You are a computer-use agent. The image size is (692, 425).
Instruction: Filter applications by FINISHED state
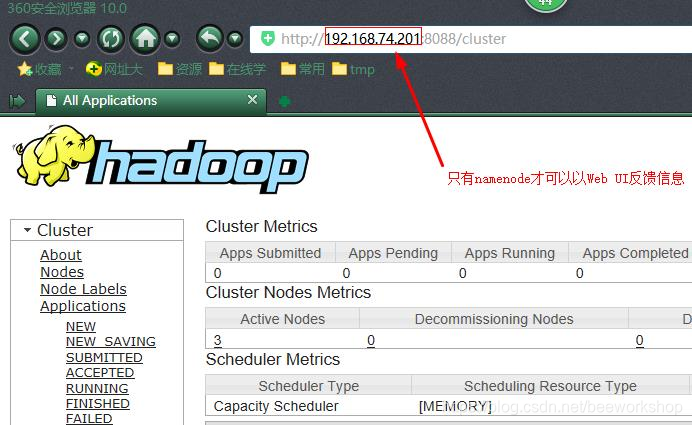pos(98,404)
